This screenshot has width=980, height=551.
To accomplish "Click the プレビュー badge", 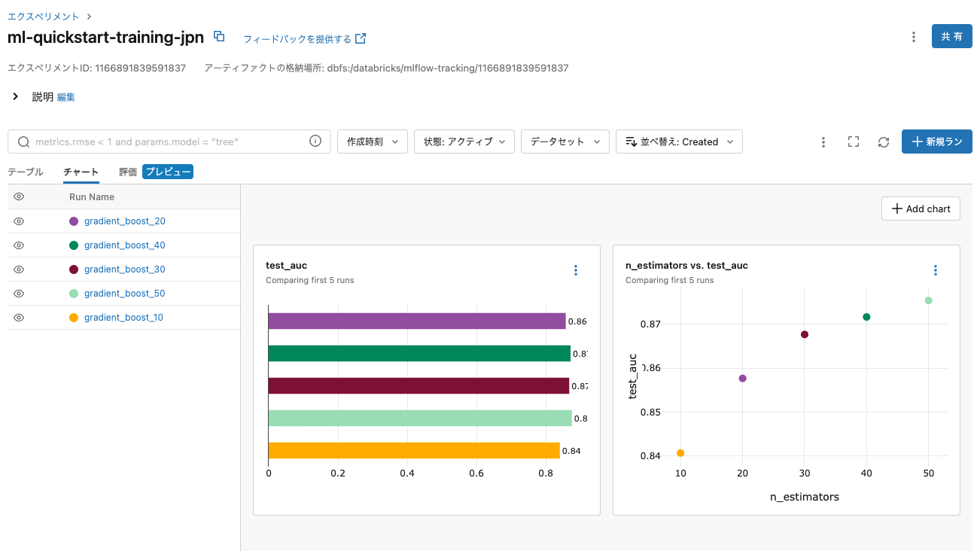I will coord(168,172).
